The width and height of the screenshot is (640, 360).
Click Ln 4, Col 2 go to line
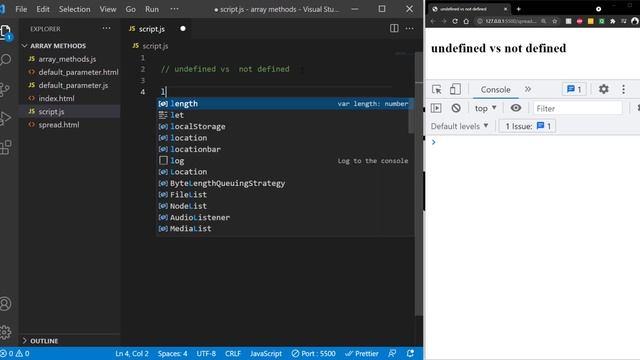[x=132, y=353]
